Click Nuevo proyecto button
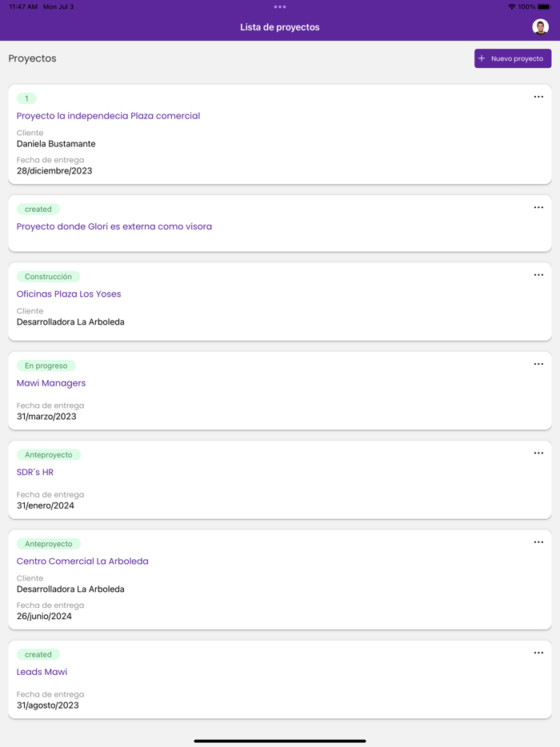560x747 pixels. click(x=513, y=58)
